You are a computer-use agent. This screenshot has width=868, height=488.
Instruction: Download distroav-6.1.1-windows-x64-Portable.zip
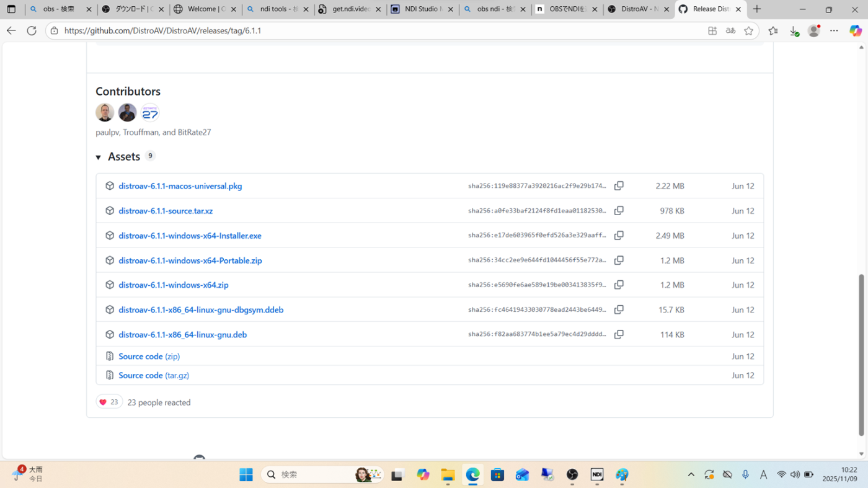(x=190, y=260)
